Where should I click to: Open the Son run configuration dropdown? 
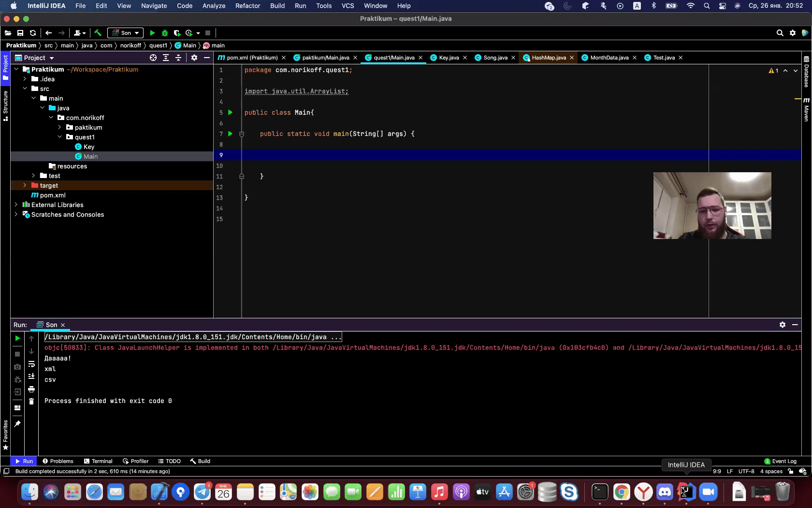coord(126,33)
